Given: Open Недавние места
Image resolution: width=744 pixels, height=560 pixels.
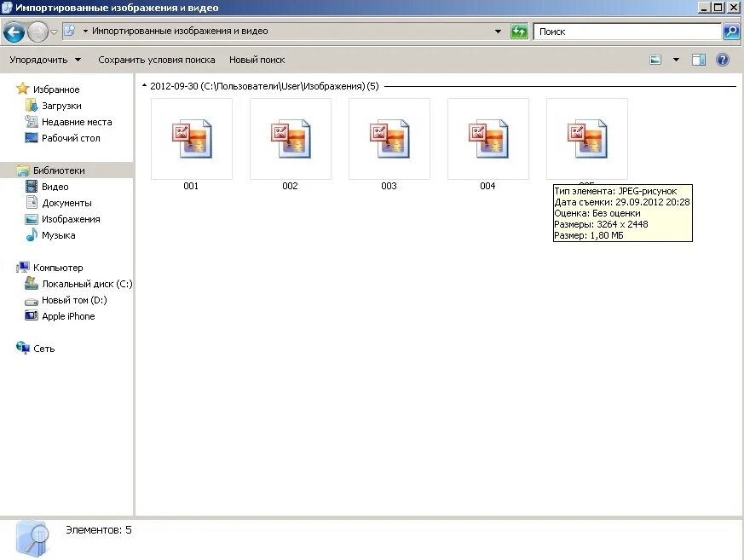Looking at the screenshot, I should pos(77,122).
